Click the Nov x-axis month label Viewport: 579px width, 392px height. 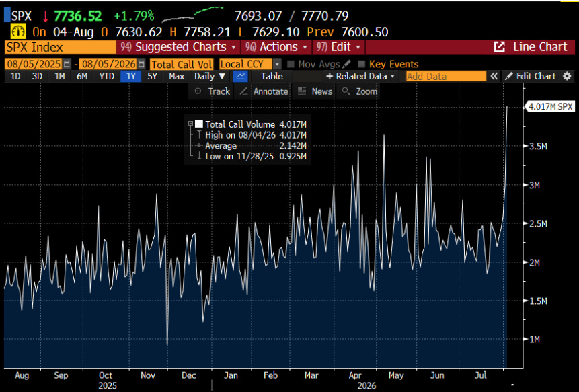[x=148, y=375]
